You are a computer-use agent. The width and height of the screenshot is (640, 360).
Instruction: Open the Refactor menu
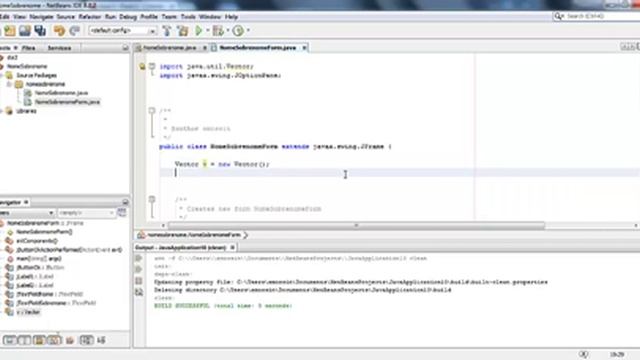click(x=89, y=17)
